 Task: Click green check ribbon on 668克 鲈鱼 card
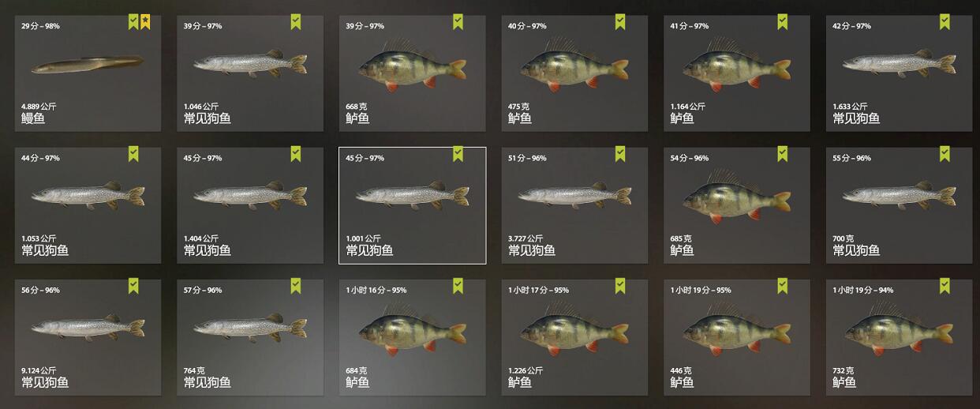click(x=458, y=22)
